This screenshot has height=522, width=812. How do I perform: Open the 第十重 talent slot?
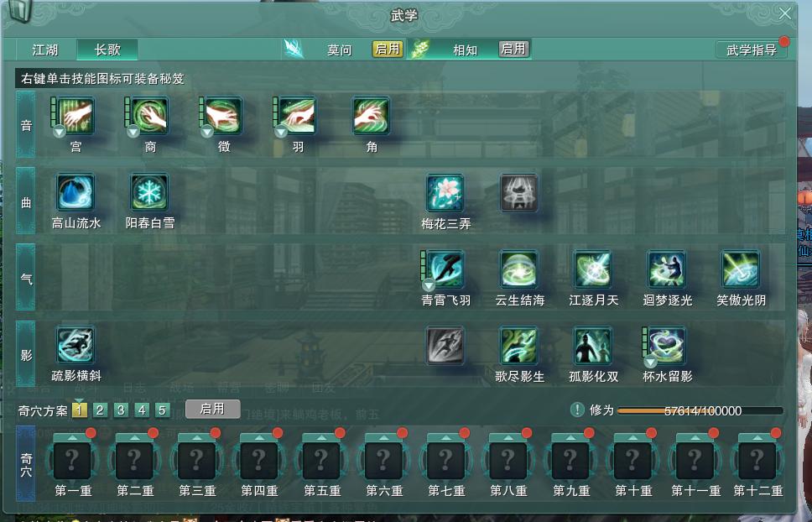pyautogui.click(x=632, y=460)
